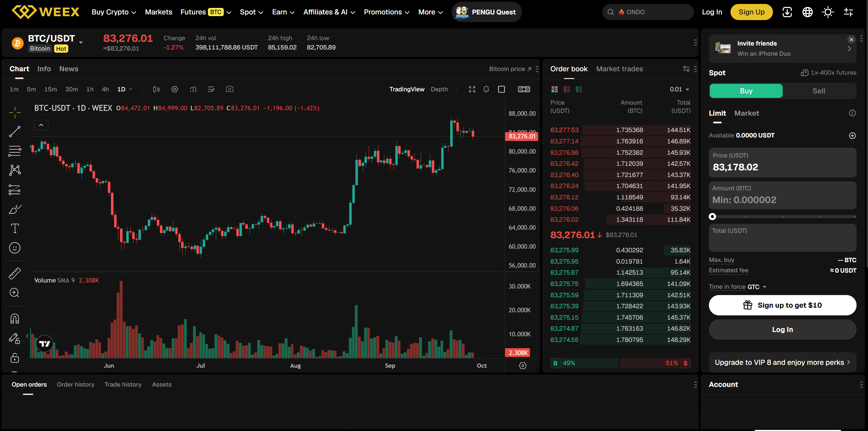Expand the Spot menu
The height and width of the screenshot is (431, 868).
point(251,12)
